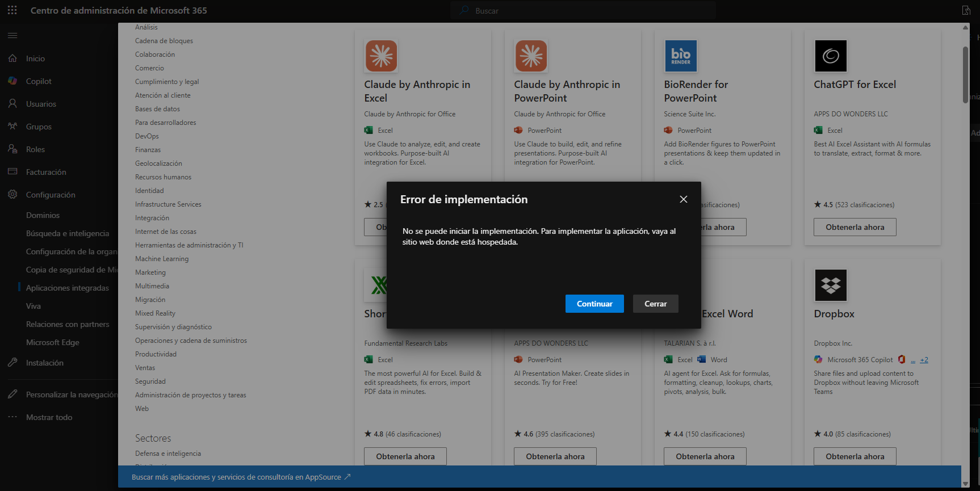
Task: Open the BioRender for PowerPoint title
Action: [x=696, y=91]
